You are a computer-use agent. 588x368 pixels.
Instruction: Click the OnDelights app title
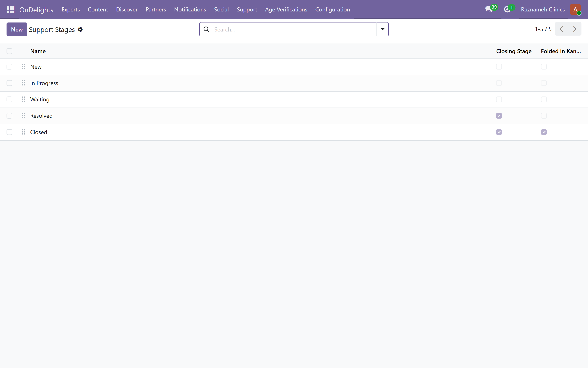tap(36, 9)
